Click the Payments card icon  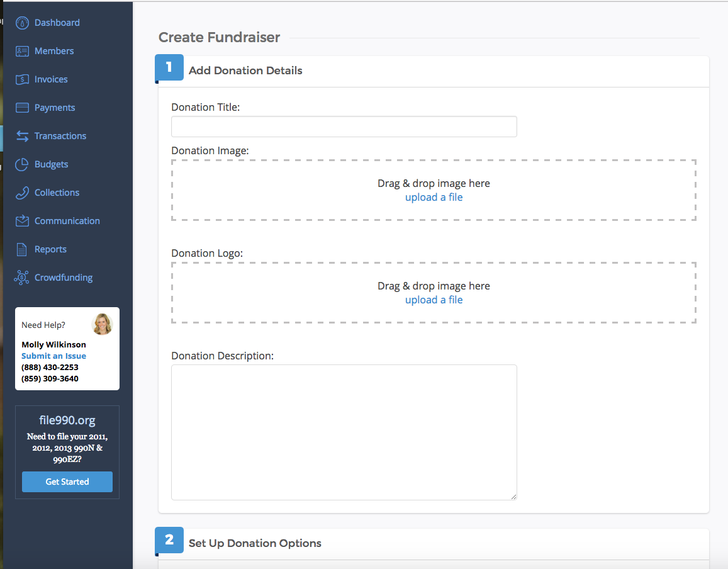coord(22,108)
